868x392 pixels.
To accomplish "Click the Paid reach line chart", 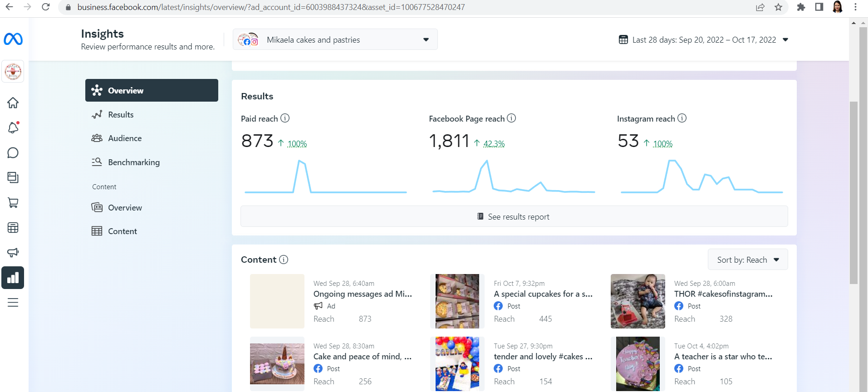I will [x=326, y=176].
